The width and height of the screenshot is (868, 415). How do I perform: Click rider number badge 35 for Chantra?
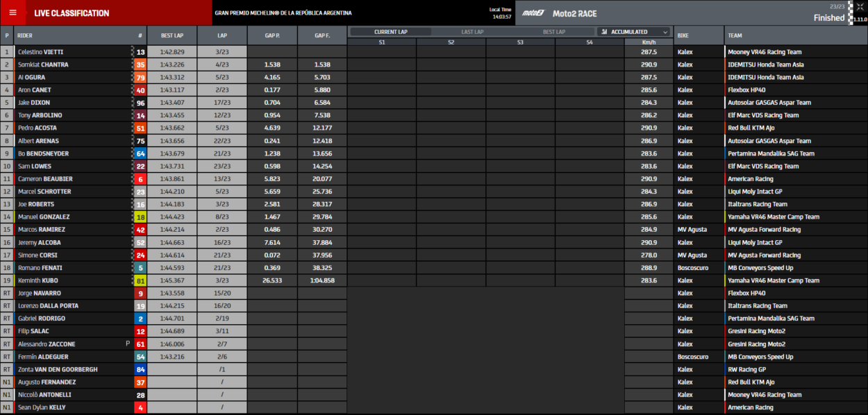click(140, 65)
